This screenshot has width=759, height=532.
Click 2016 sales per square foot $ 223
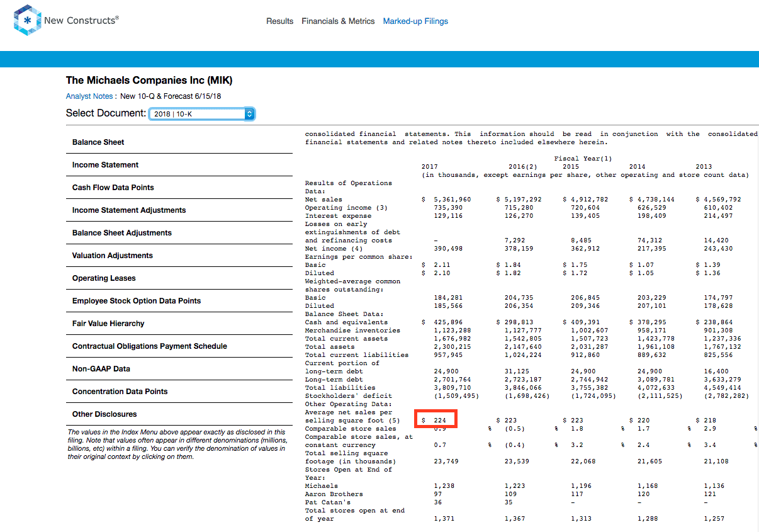pos(507,421)
